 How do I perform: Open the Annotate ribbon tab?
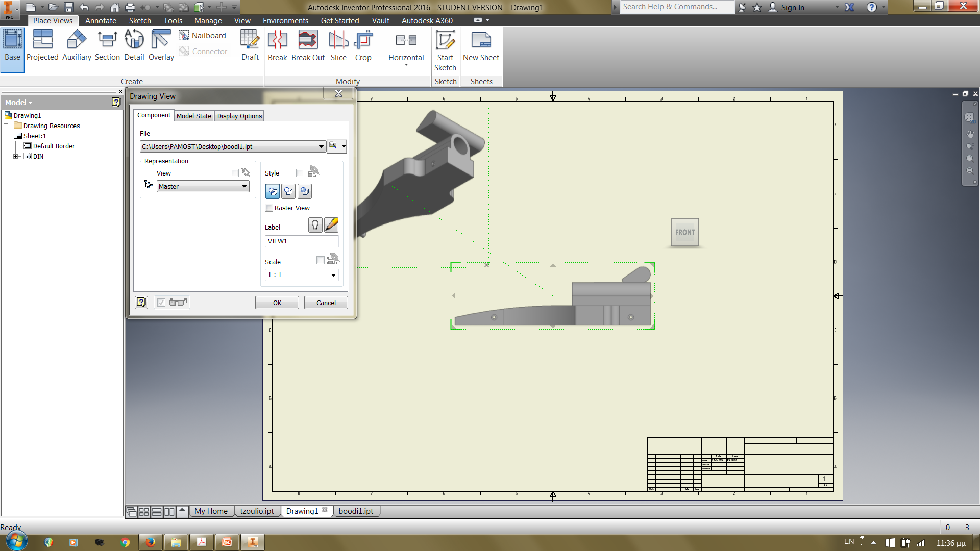pyautogui.click(x=101, y=21)
